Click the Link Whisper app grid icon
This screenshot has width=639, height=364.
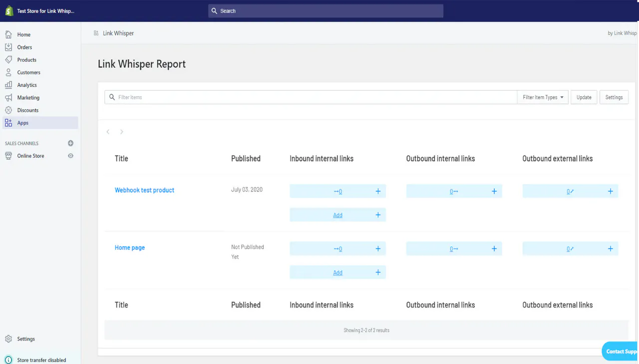tap(96, 33)
